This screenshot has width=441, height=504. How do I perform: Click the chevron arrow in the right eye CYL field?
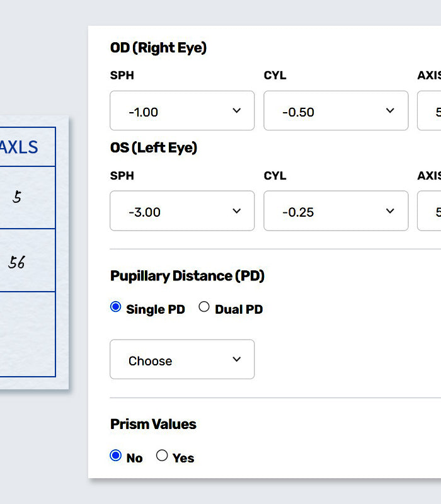390,111
